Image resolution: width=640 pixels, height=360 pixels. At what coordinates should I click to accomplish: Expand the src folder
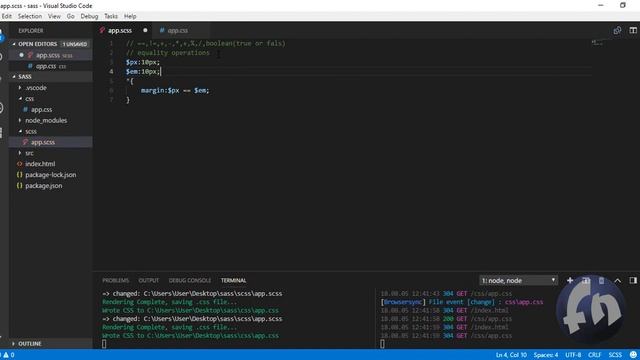point(29,153)
